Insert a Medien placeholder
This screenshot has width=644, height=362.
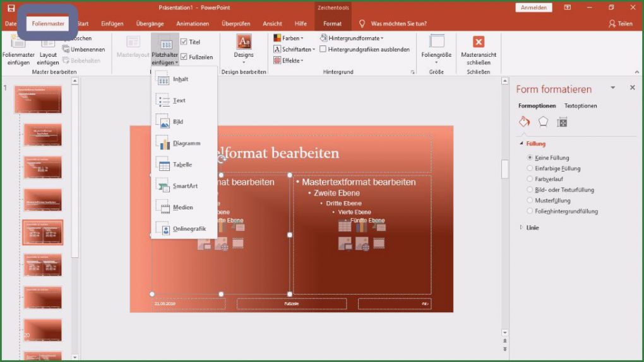tap(184, 207)
